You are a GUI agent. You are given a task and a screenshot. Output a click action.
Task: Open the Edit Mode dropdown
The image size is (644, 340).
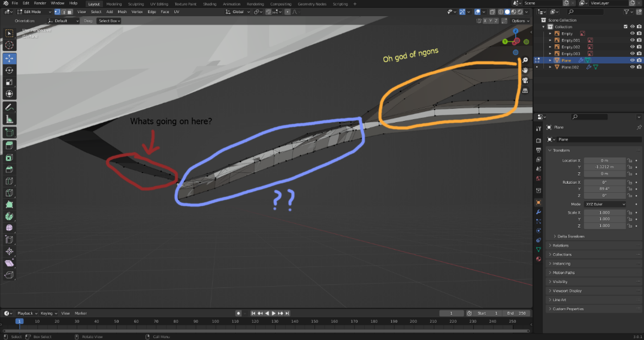(x=34, y=12)
